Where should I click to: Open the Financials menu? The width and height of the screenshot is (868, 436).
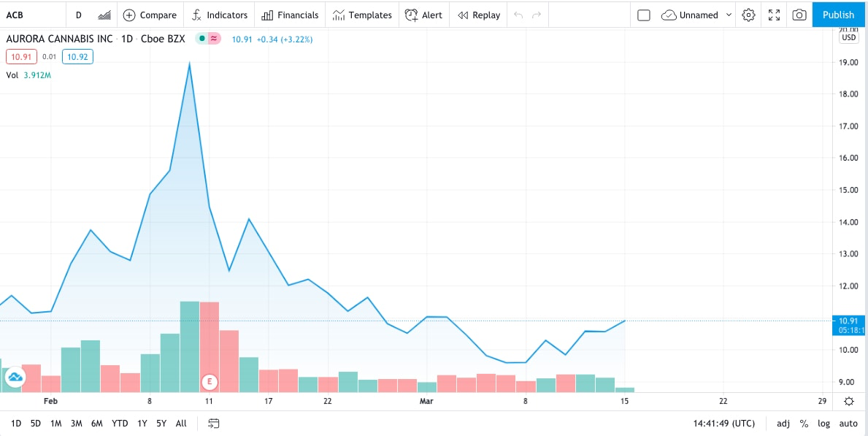[290, 15]
